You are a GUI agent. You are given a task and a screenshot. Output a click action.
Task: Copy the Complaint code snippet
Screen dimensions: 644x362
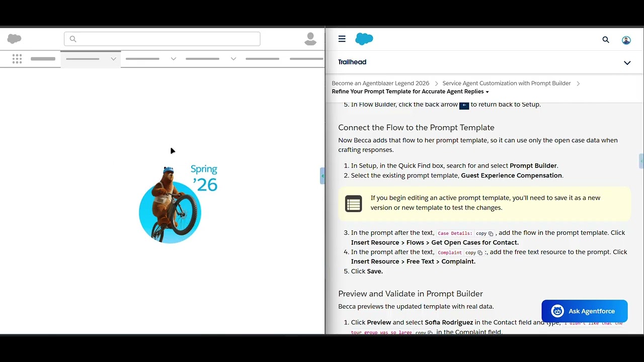pyautogui.click(x=474, y=252)
